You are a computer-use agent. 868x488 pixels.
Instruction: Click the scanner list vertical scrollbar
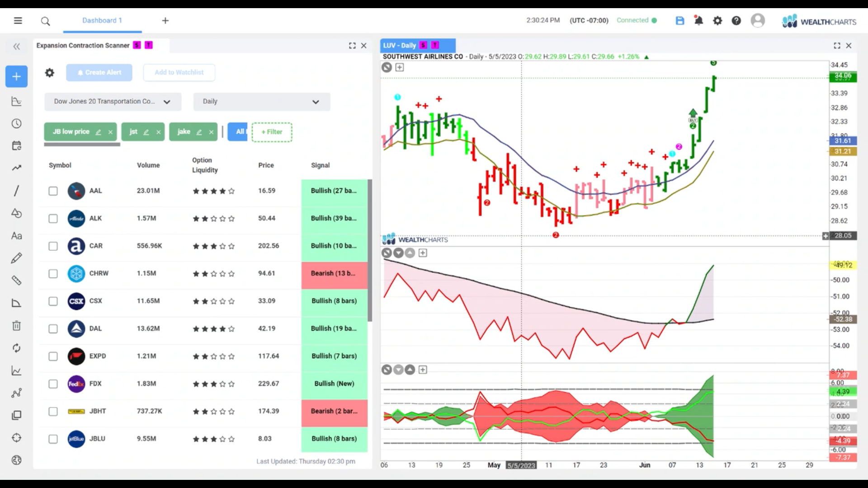click(370, 251)
